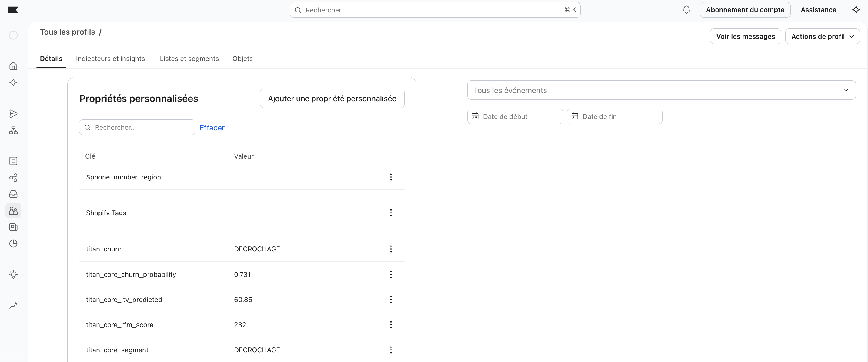Select the 60.85 value cell
This screenshot has height=362, width=868.
[243, 299]
